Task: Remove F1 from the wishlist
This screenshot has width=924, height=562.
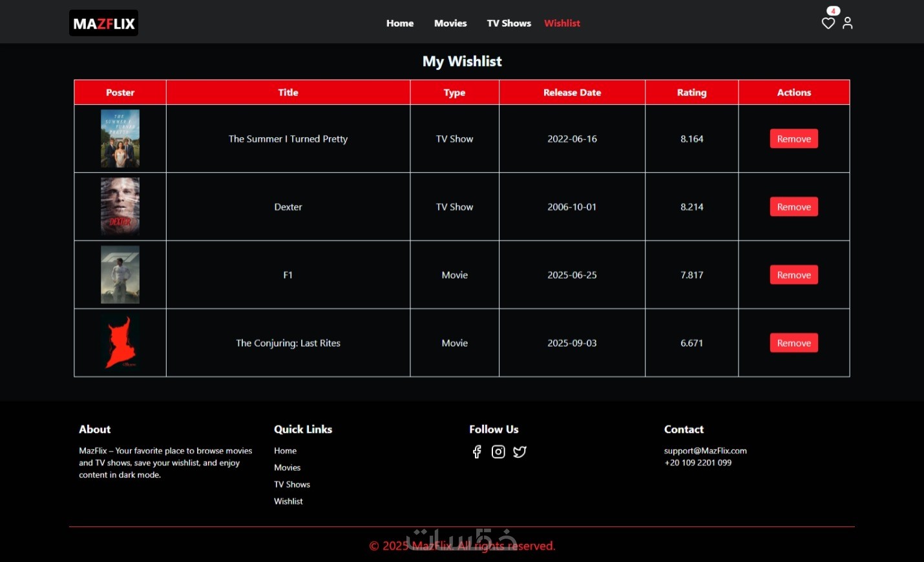Action: coord(793,275)
